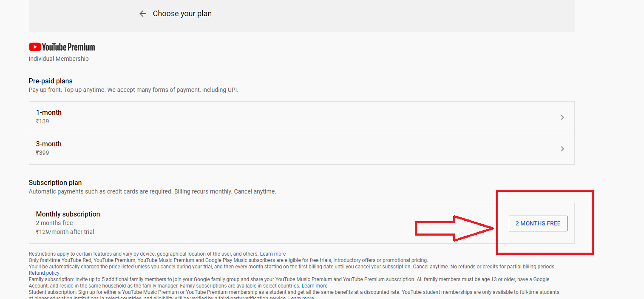Open the 3-month plan chevron arrow

click(x=562, y=149)
